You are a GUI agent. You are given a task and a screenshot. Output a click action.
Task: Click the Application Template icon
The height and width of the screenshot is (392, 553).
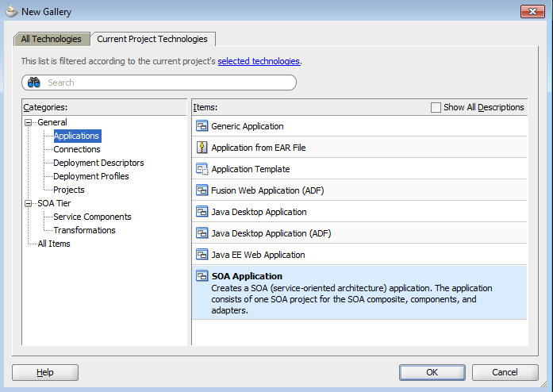(x=202, y=169)
